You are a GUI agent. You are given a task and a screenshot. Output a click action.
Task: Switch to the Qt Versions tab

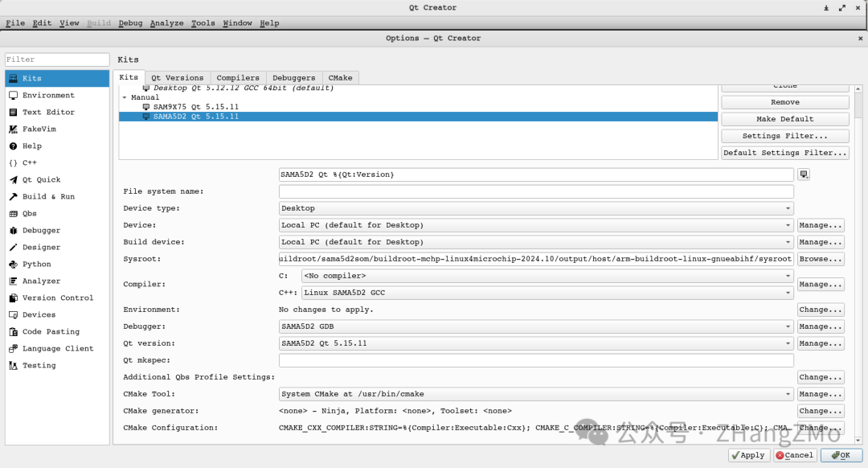click(x=177, y=78)
